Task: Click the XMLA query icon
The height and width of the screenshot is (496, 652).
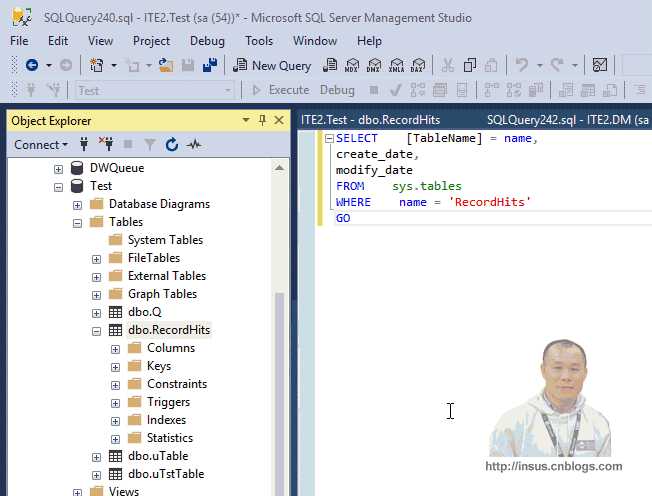Action: pos(396,65)
